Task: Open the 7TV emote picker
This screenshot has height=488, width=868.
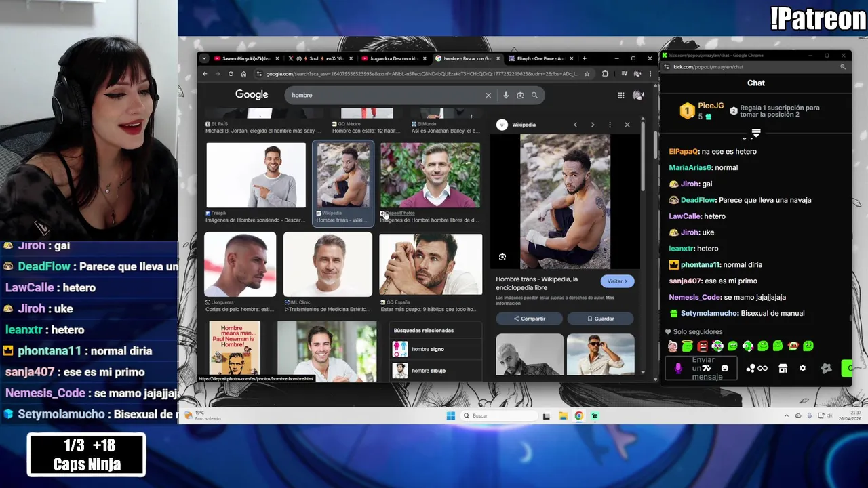Action: tap(706, 368)
